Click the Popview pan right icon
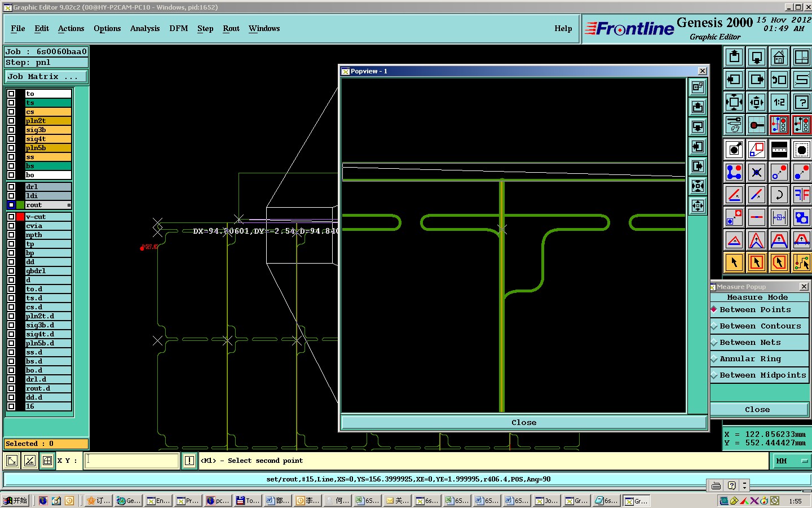 coord(698,167)
